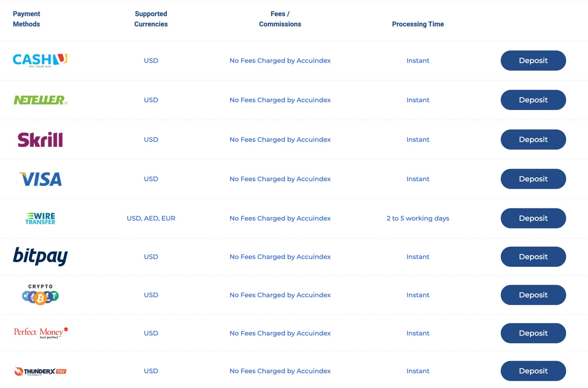This screenshot has width=588, height=388.
Task: Click the Crypto coins icon
Action: (40, 295)
